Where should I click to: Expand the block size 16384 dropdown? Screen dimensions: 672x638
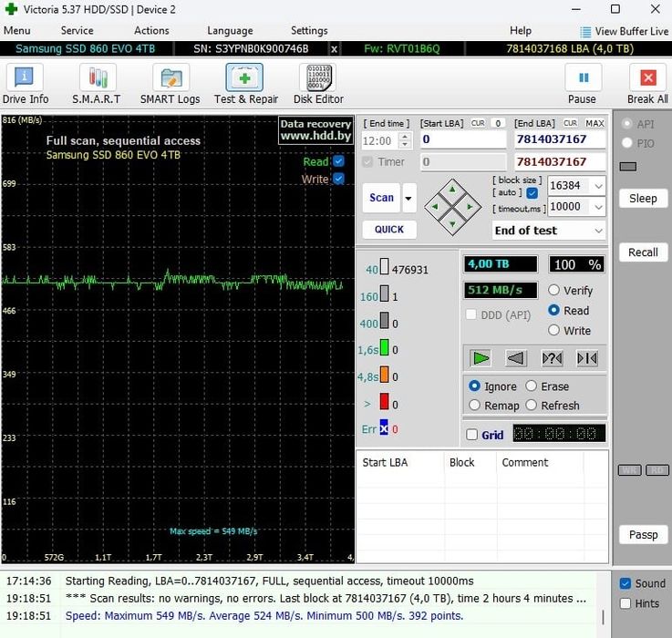pos(597,186)
